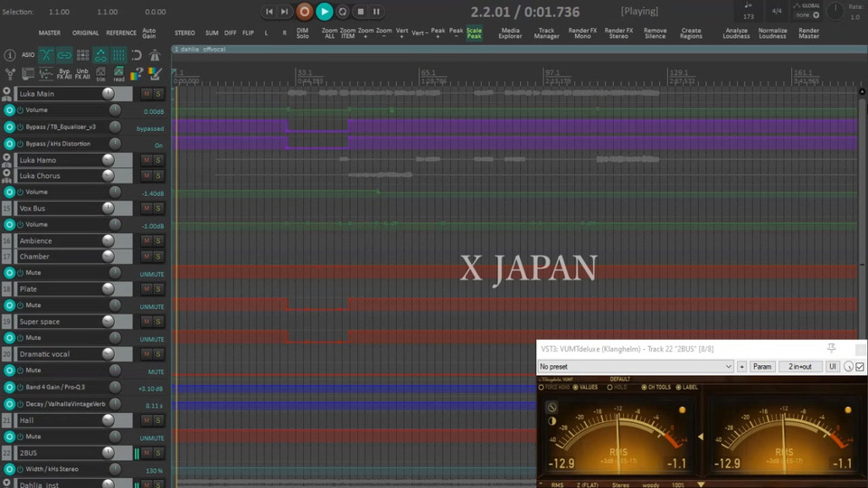Click the REFERENCE toolbar button
This screenshot has height=488, width=868.
coord(121,33)
